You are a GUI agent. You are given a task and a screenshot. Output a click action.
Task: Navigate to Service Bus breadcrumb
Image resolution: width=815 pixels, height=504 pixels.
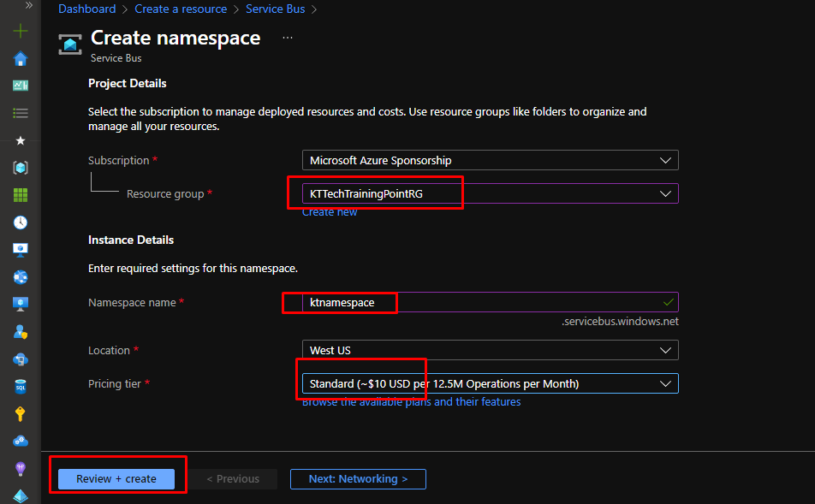(x=276, y=9)
